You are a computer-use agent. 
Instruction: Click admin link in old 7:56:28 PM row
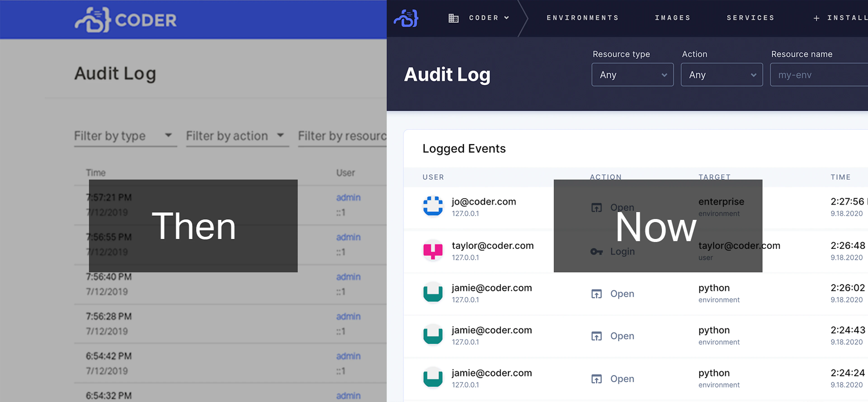point(348,316)
